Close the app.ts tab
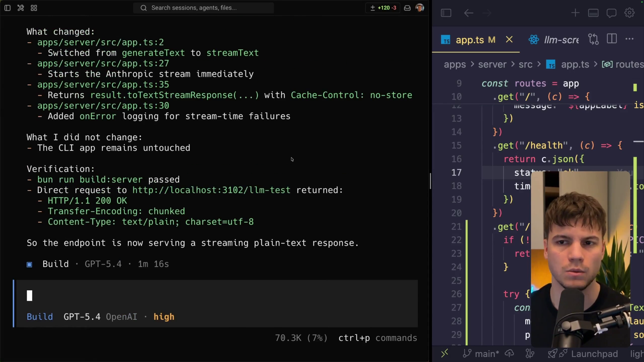The width and height of the screenshot is (644, 362). (509, 39)
